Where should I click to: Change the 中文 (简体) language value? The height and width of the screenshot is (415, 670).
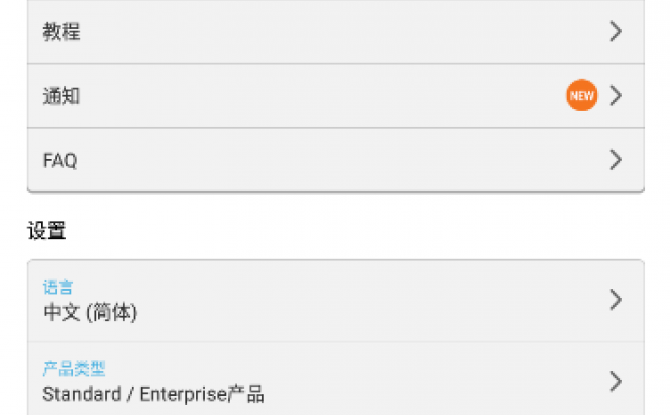pyautogui.click(x=90, y=312)
